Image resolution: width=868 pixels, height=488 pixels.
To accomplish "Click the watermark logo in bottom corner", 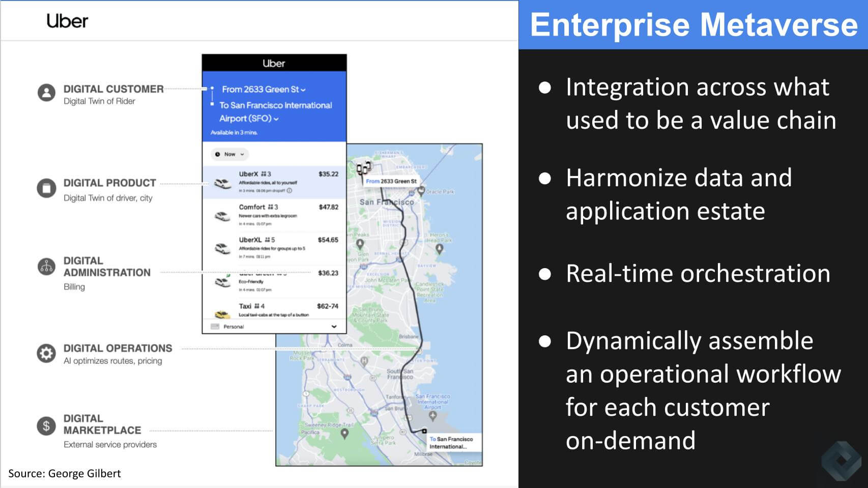I will click(x=841, y=461).
